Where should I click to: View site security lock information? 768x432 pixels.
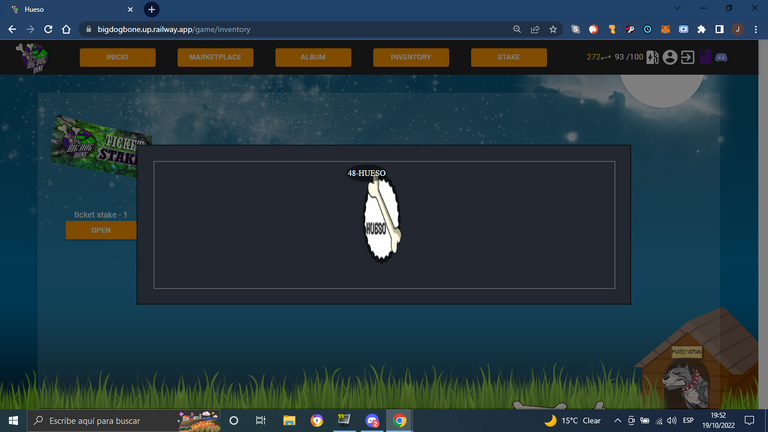coord(89,29)
